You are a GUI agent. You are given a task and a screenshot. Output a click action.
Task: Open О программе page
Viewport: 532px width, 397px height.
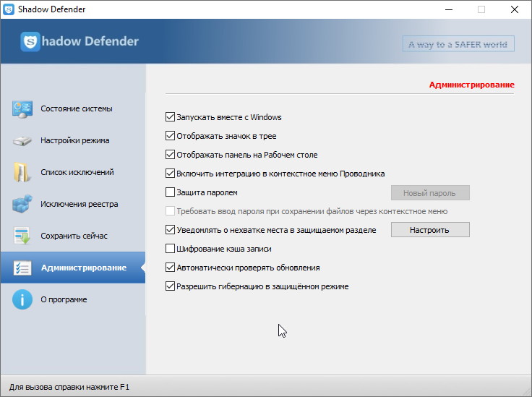click(73, 299)
